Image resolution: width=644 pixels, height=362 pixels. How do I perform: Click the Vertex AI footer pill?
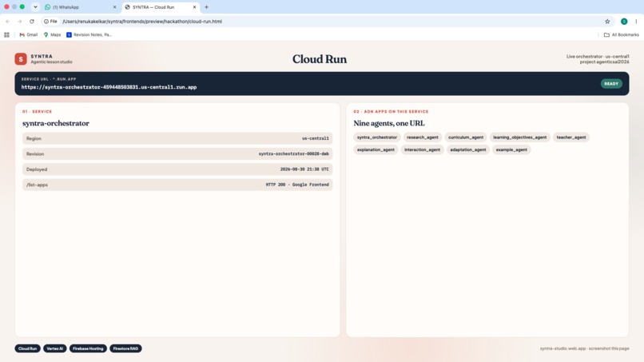coord(55,348)
